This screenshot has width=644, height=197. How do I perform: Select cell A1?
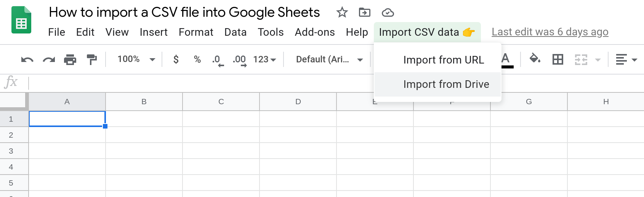pos(67,119)
